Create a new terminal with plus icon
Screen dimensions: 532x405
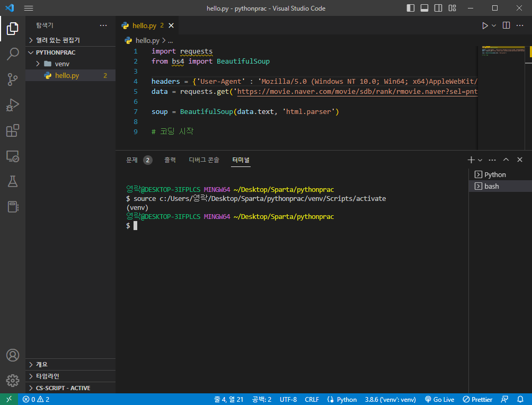(471, 160)
